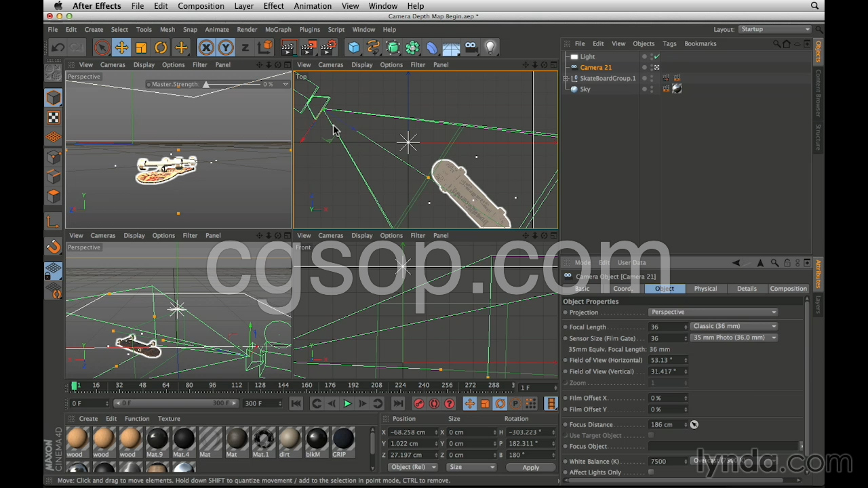Click the Play Forward button

click(347, 404)
